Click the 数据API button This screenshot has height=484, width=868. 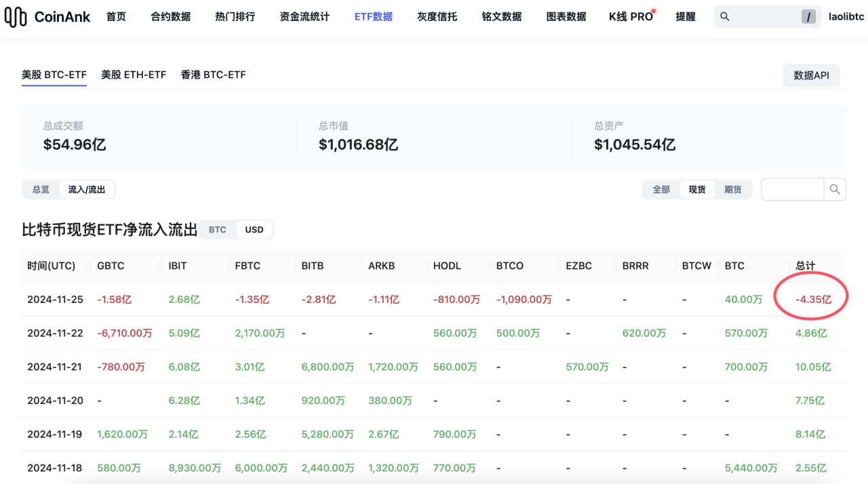click(x=811, y=75)
